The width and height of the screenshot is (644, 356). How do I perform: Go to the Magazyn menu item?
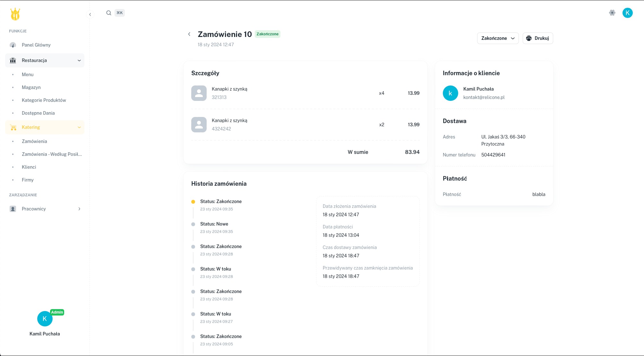pos(31,87)
